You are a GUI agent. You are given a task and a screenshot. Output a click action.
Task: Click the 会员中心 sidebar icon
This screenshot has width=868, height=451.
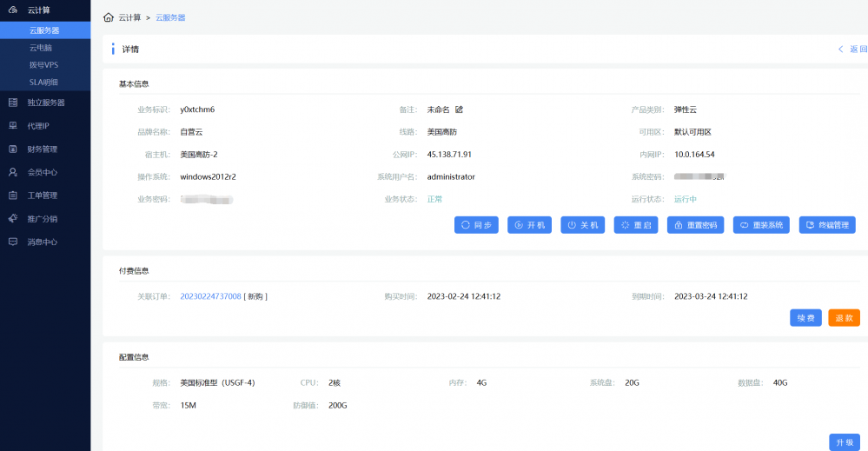tap(13, 172)
